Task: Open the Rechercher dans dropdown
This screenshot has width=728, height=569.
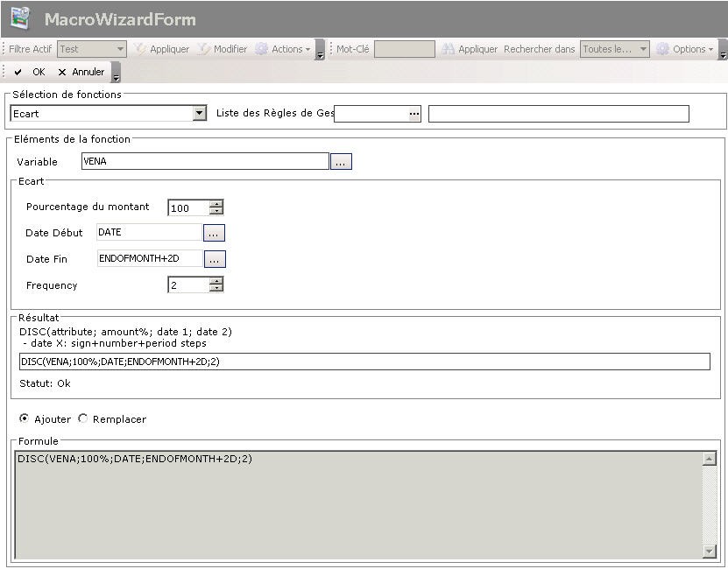Action: tap(643, 49)
